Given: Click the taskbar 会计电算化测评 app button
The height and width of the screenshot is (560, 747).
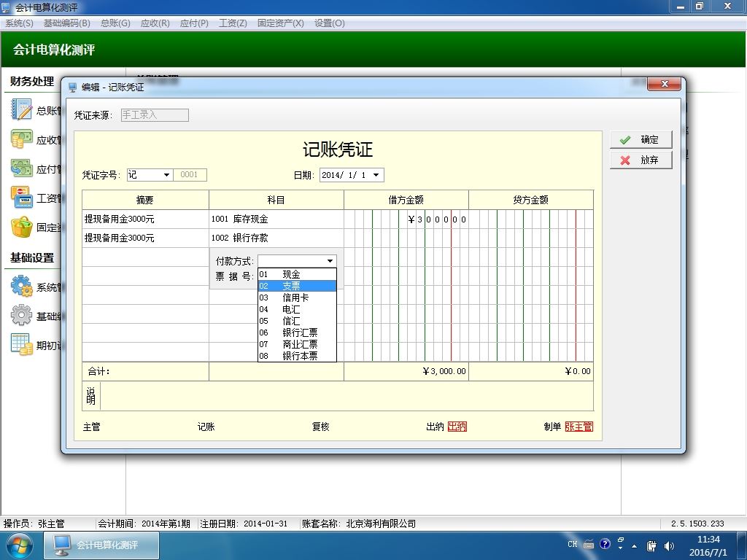Looking at the screenshot, I should pyautogui.click(x=101, y=545).
